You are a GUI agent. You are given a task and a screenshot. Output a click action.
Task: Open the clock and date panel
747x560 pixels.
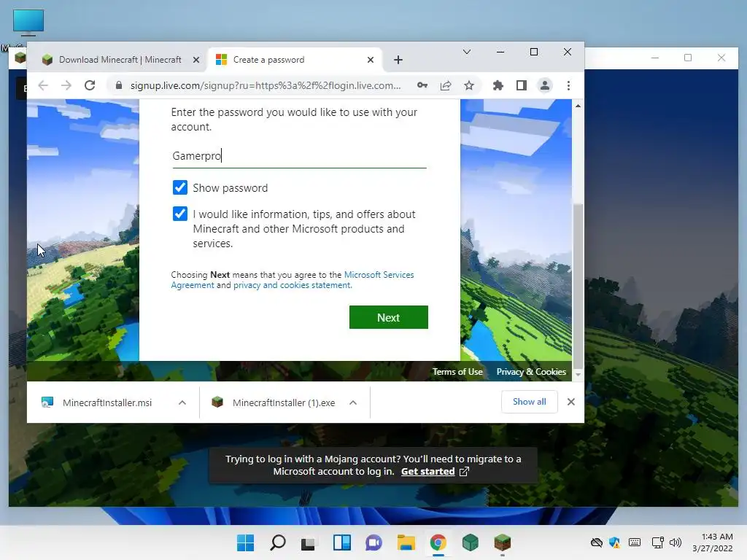click(x=713, y=542)
